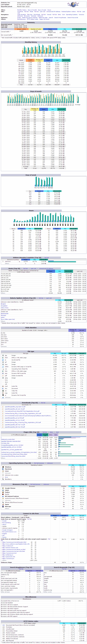This screenshot has width=87, height=644.
Task: Click the jpg image file type icon
Action: click(3, 355)
